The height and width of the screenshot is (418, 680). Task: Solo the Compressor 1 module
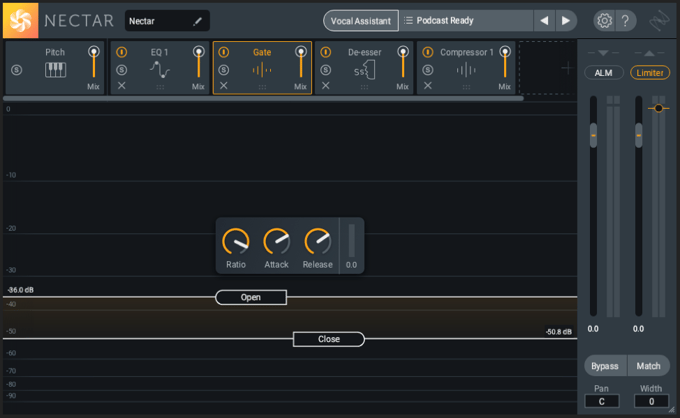[428, 70]
